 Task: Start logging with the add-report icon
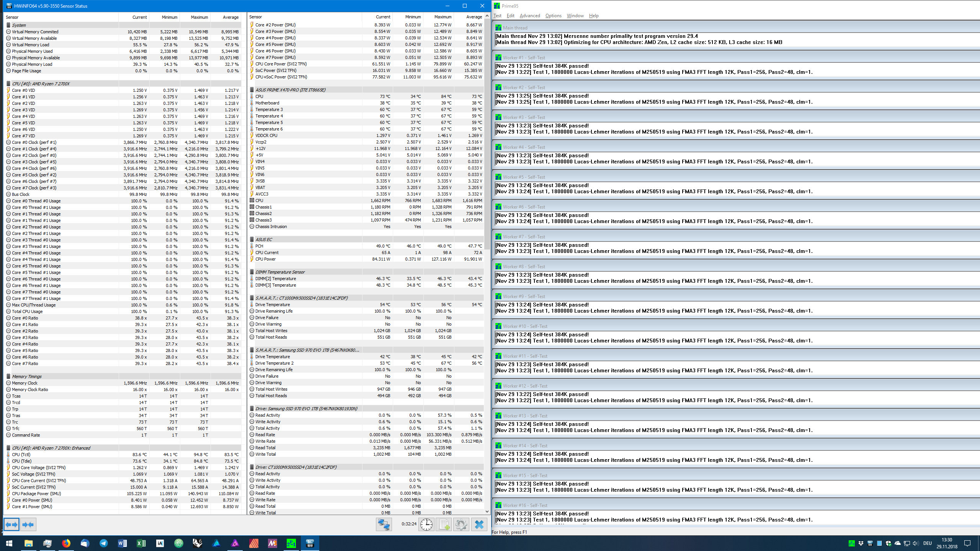click(x=444, y=525)
